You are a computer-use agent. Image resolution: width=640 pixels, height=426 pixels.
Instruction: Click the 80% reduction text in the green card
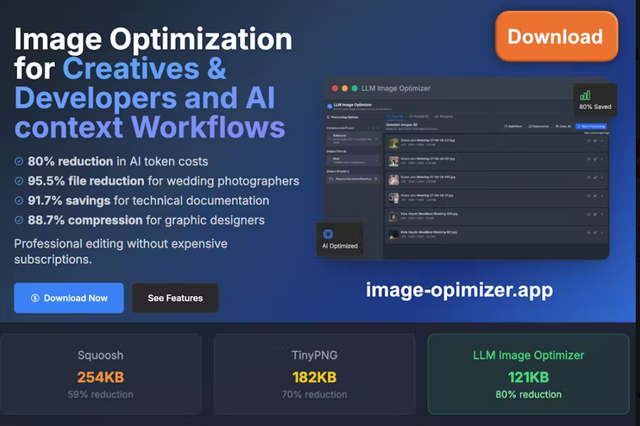click(x=529, y=395)
